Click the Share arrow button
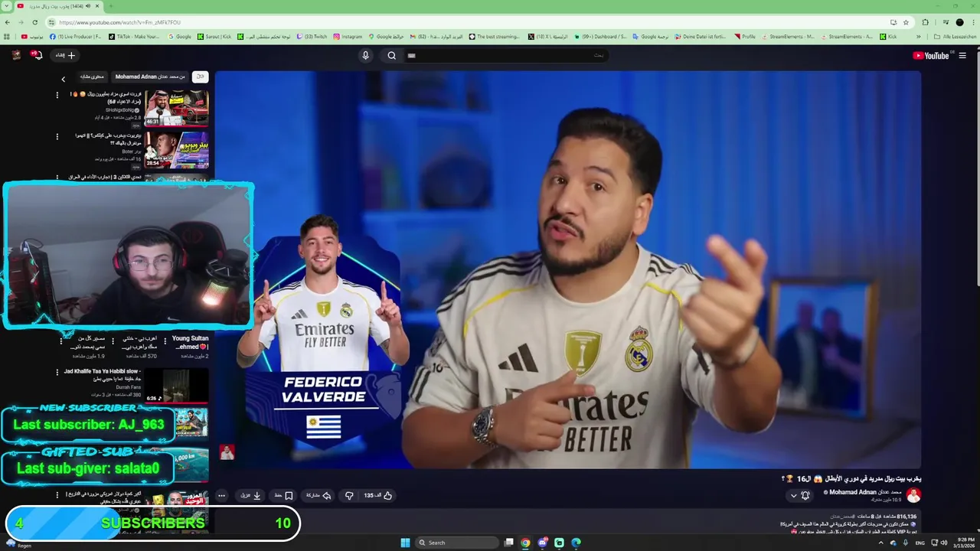The height and width of the screenshot is (551, 980). click(318, 495)
